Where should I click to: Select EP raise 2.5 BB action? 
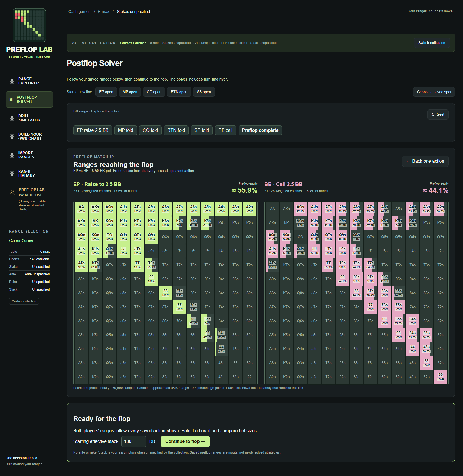point(93,130)
